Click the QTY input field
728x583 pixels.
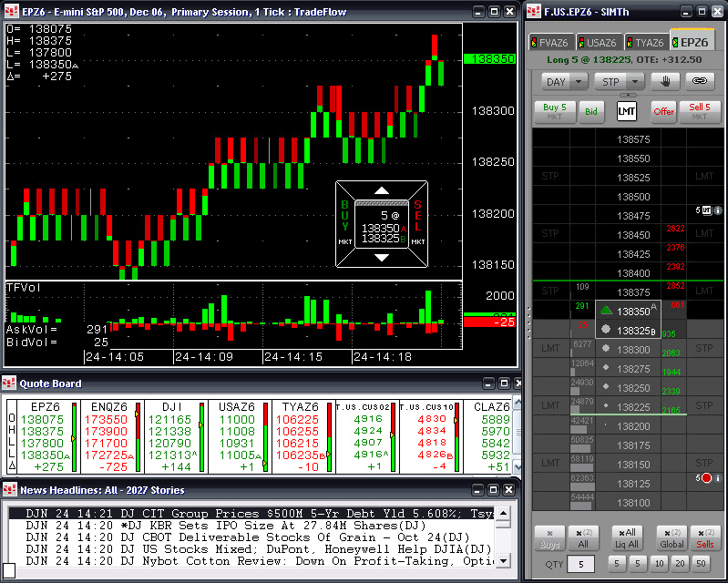[580, 564]
